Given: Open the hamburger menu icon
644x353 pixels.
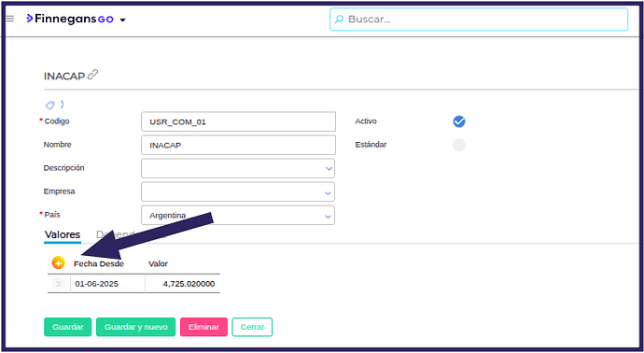Looking at the screenshot, I should tap(10, 19).
